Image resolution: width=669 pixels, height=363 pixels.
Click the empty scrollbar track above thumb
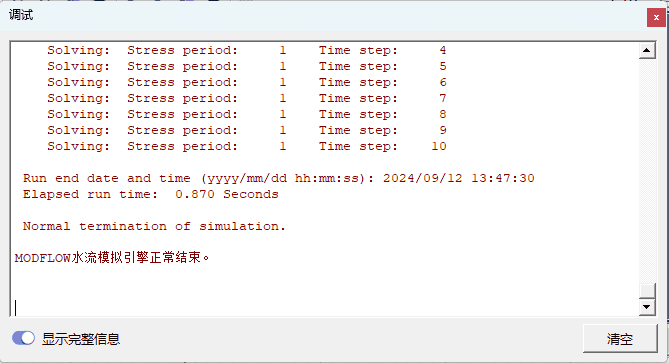click(x=647, y=171)
